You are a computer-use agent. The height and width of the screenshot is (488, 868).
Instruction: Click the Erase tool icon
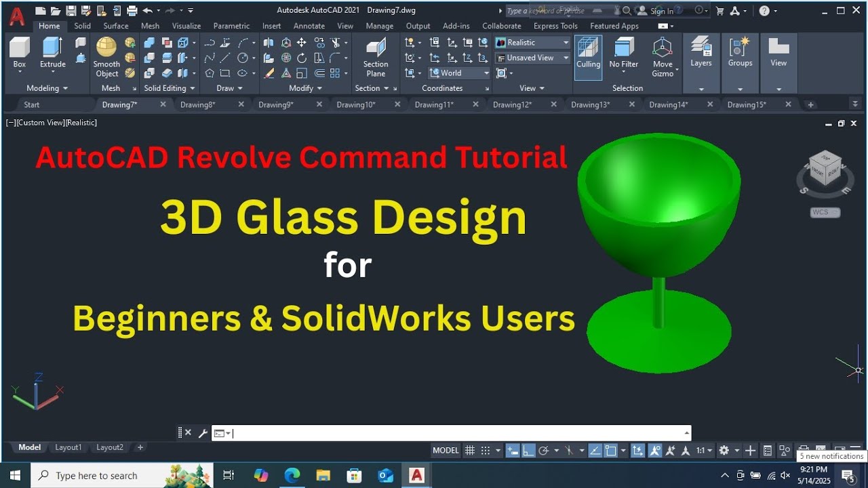point(269,73)
